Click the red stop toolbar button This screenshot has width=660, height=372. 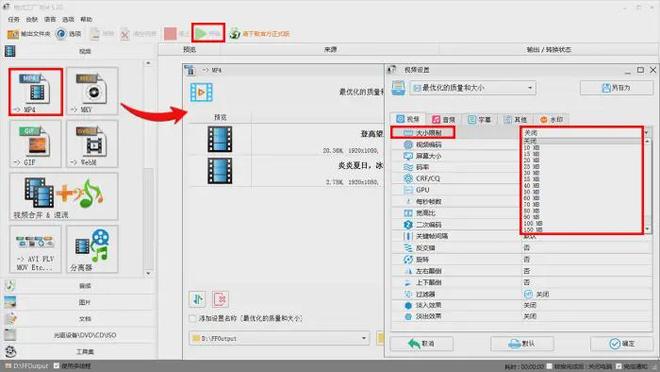tap(170, 34)
